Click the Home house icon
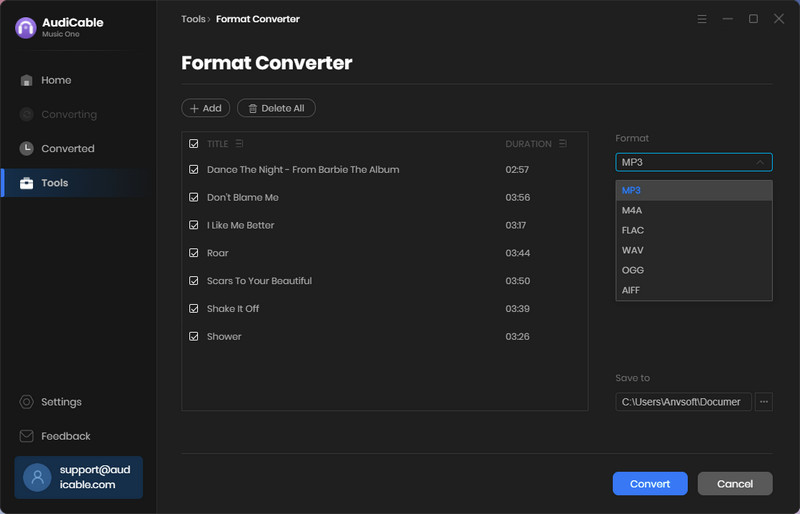The image size is (800, 514). point(27,80)
